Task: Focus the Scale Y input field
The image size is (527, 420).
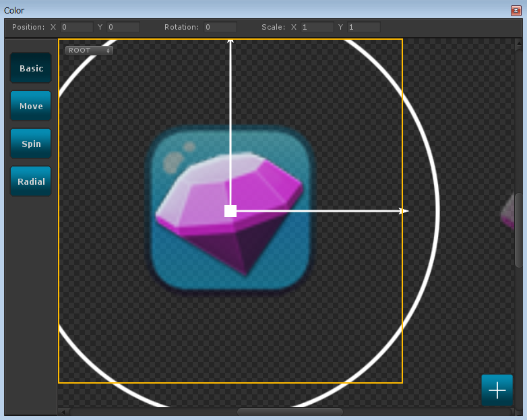Action: [x=364, y=27]
